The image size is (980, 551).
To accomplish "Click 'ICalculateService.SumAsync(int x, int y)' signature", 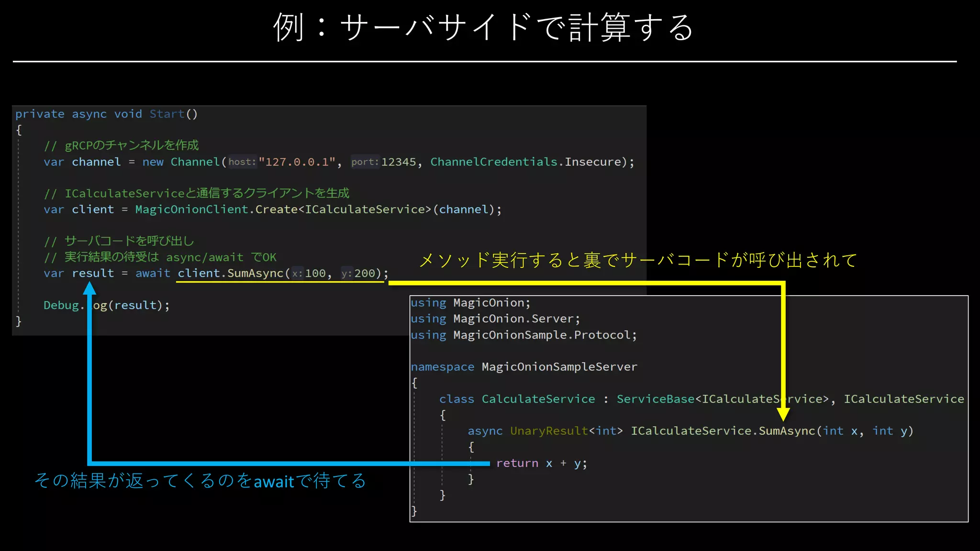I will tap(772, 431).
